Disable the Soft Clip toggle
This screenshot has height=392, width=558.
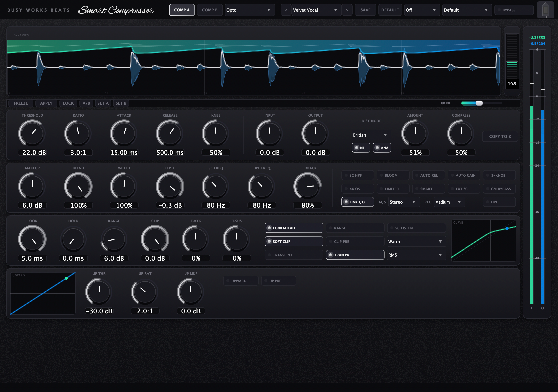coord(294,241)
